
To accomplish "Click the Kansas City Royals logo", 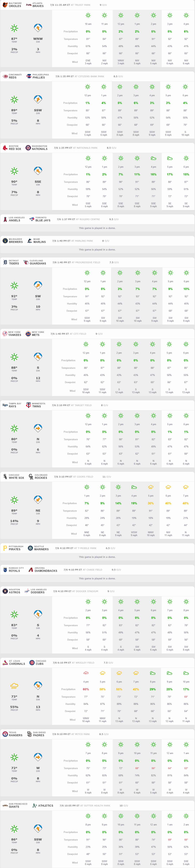I will [x=5, y=569].
